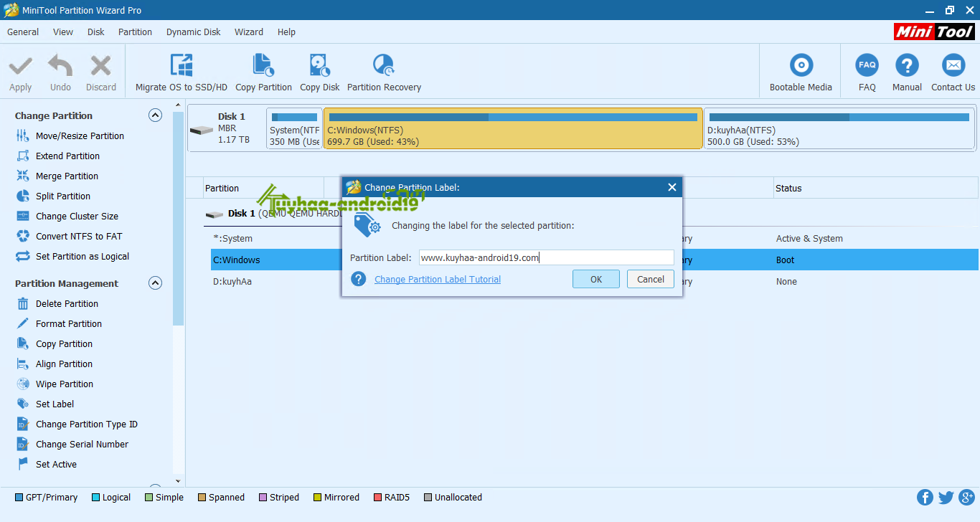Viewport: 980px width, 522px height.
Task: Open the Manual help icon
Action: point(907,65)
